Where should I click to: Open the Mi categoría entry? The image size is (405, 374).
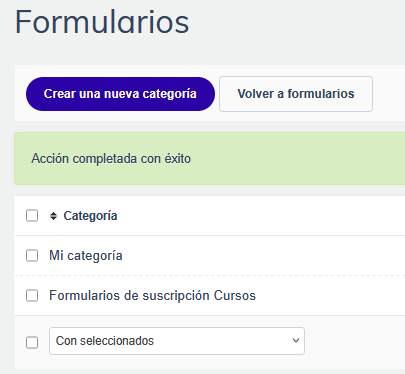click(x=86, y=256)
